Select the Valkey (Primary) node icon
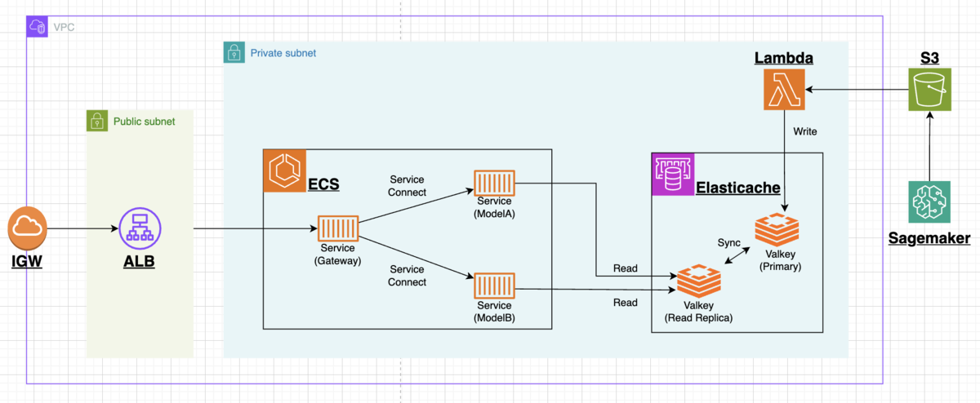The image size is (980, 403). point(777,229)
